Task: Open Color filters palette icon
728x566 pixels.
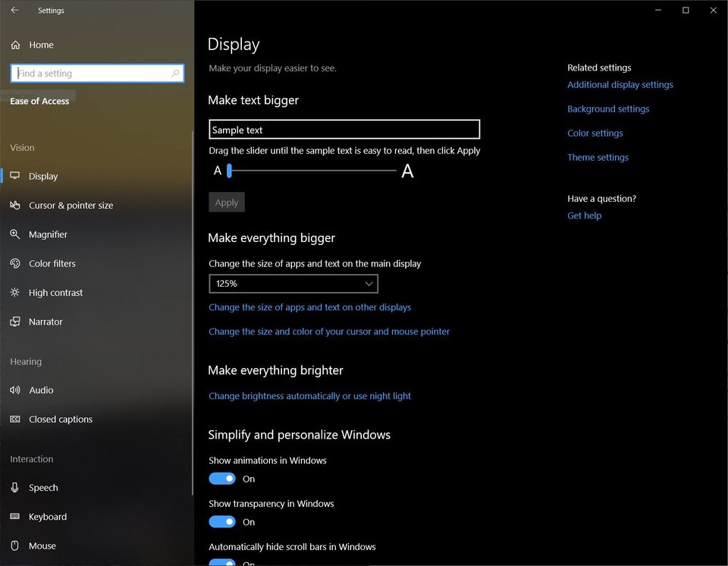Action: 15,263
